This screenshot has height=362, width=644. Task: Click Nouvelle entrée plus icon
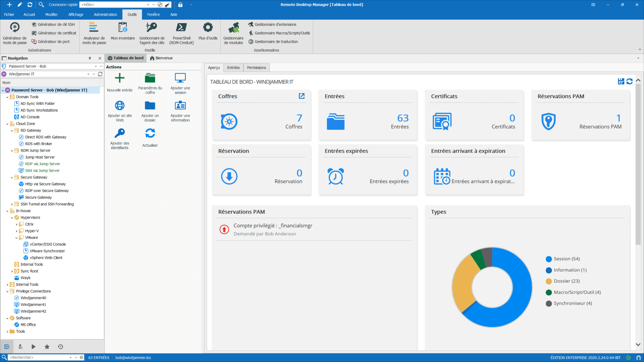point(120,78)
